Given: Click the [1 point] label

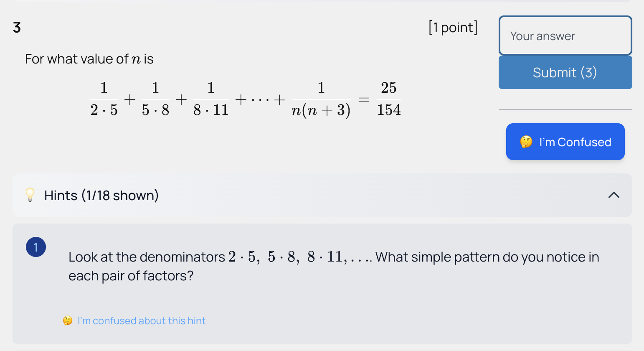Looking at the screenshot, I should (453, 27).
